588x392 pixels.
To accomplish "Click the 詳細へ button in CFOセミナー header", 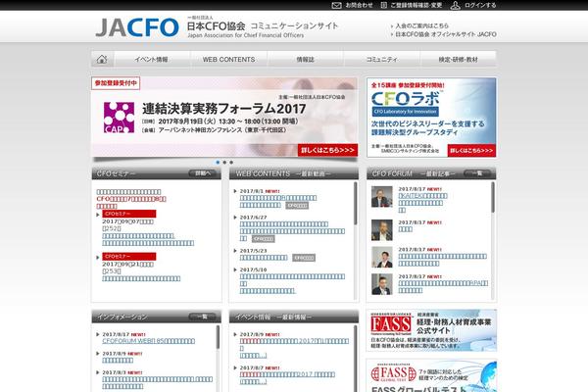I will pos(202,173).
